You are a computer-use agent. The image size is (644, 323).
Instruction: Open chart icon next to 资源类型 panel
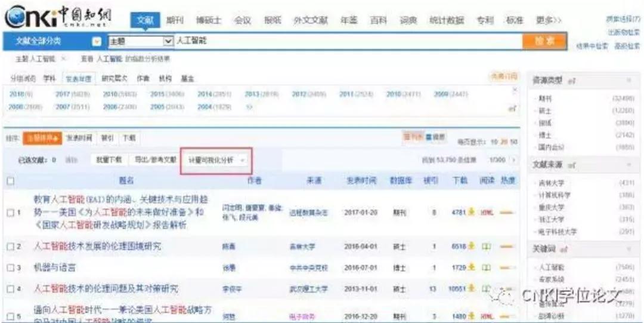[x=571, y=80]
